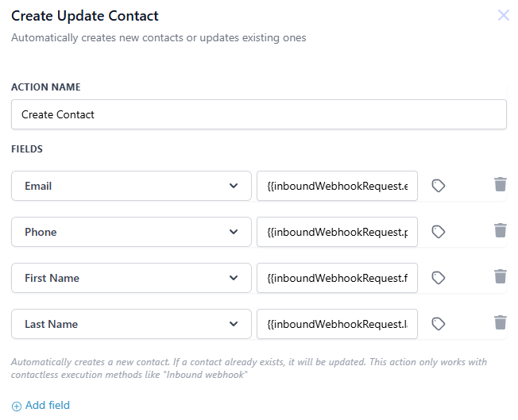Expand the Phone field dropdown
Screen dimensions: 518x420
point(131,232)
